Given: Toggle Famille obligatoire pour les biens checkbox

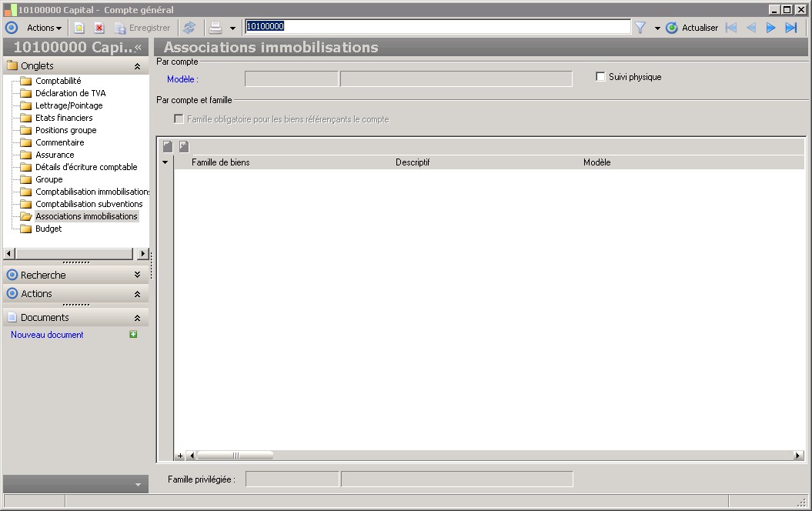Looking at the screenshot, I should 179,119.
